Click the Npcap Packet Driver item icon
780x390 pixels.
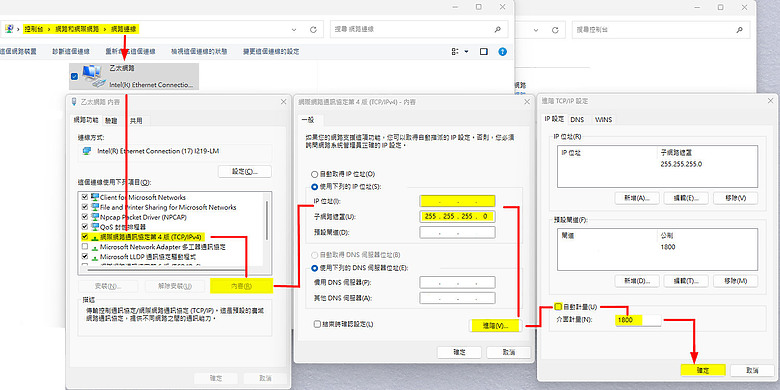click(x=95, y=217)
